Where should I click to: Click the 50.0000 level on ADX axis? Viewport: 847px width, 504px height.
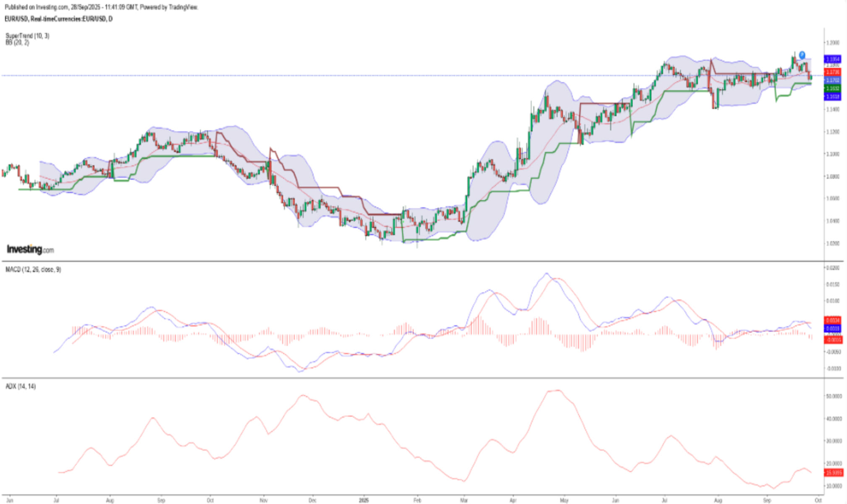[834, 396]
